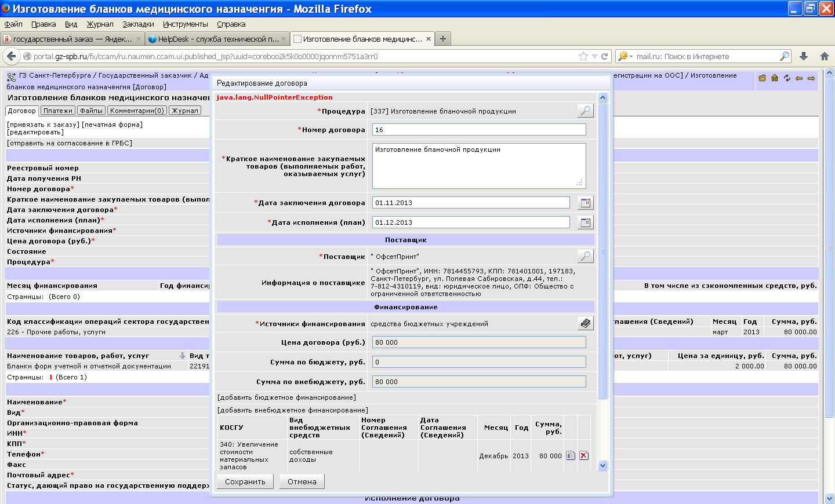
Task: Navigate forward using yellow right arrow icon
Action: click(x=811, y=78)
